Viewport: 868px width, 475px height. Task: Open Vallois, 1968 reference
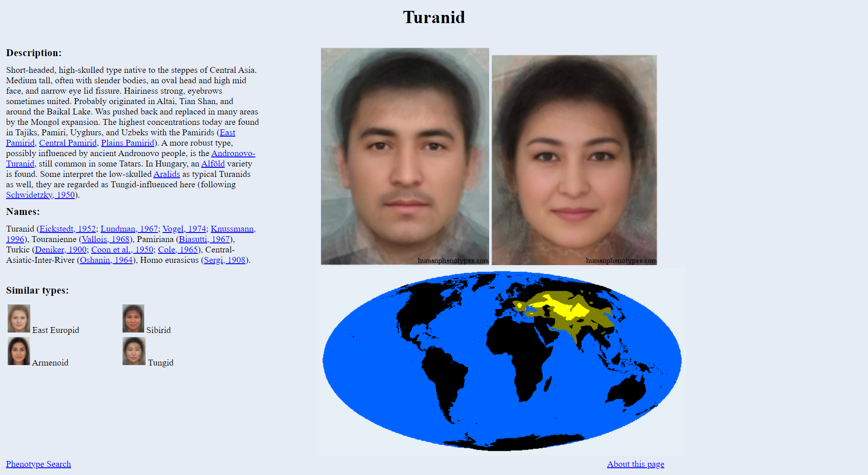106,239
